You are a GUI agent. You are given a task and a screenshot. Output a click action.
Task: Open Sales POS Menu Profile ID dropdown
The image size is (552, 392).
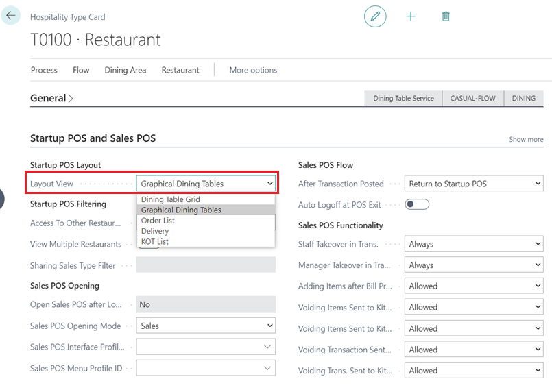206,368
